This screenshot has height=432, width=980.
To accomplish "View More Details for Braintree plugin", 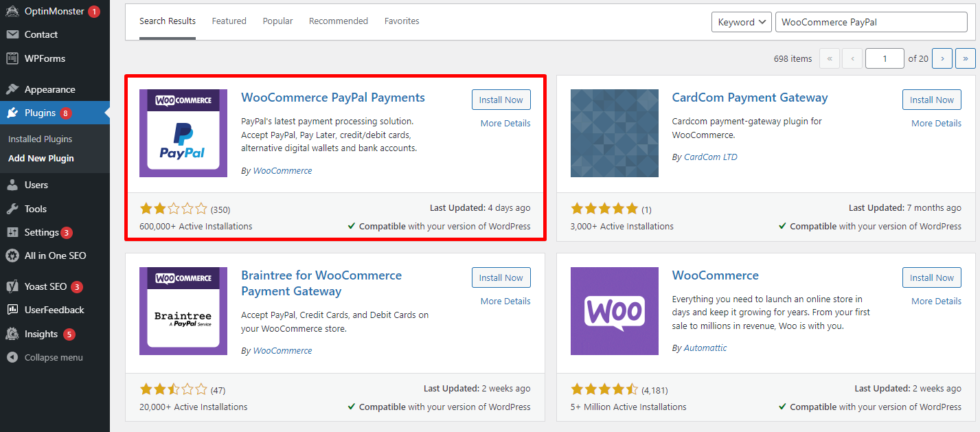I will click(505, 302).
